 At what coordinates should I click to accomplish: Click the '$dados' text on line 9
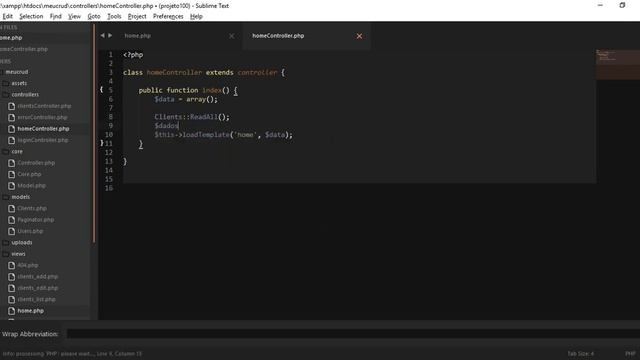click(x=167, y=126)
